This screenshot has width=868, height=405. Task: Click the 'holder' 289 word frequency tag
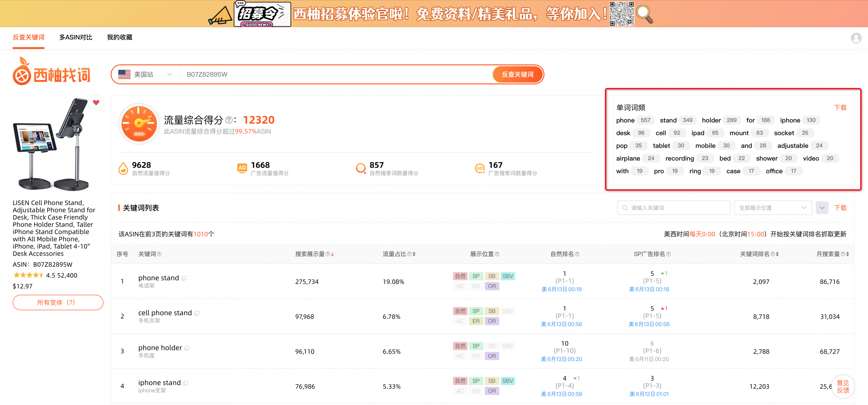pyautogui.click(x=721, y=120)
